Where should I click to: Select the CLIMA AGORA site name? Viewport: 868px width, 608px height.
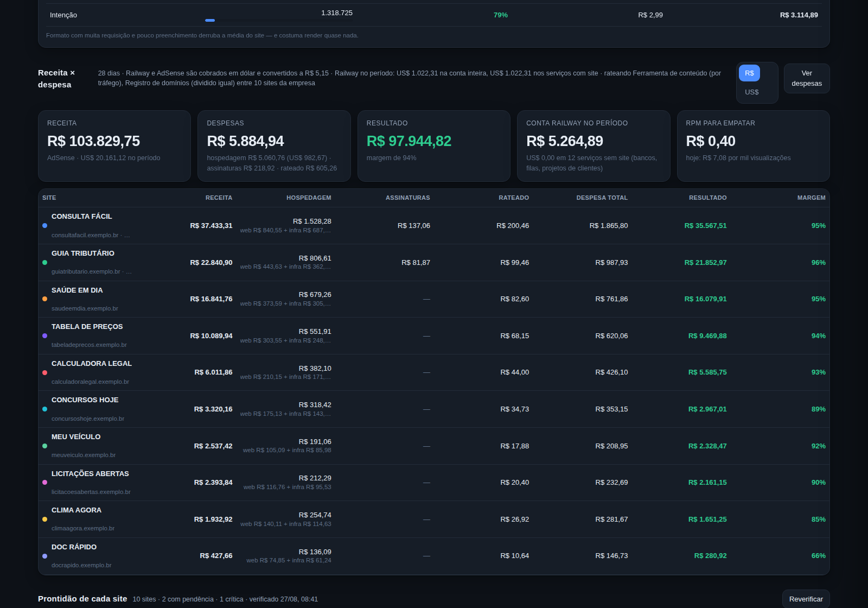(76, 510)
